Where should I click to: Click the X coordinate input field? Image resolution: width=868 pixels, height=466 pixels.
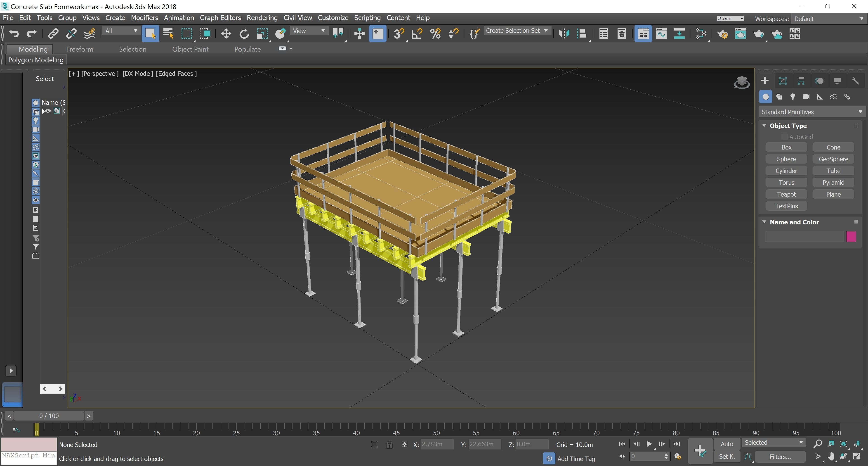point(437,445)
